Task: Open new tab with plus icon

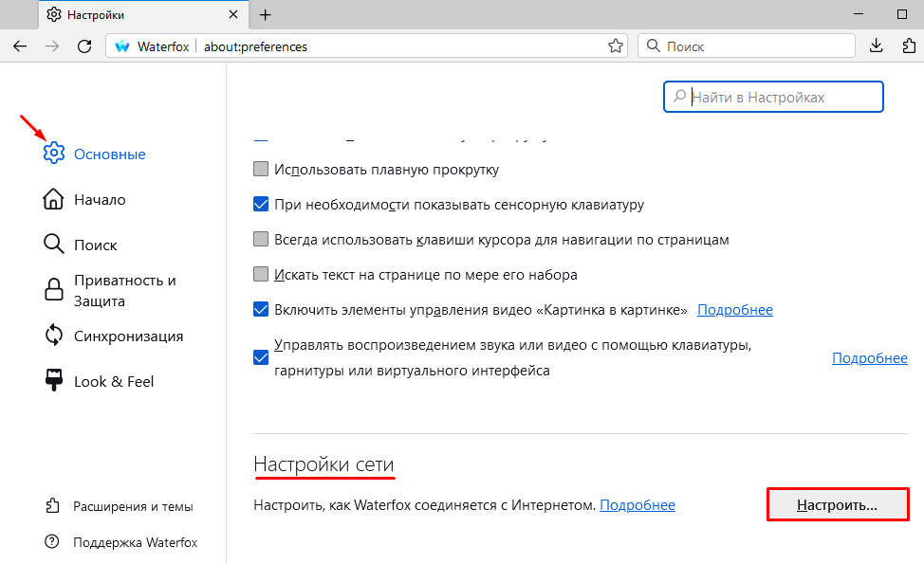Action: pos(266,15)
